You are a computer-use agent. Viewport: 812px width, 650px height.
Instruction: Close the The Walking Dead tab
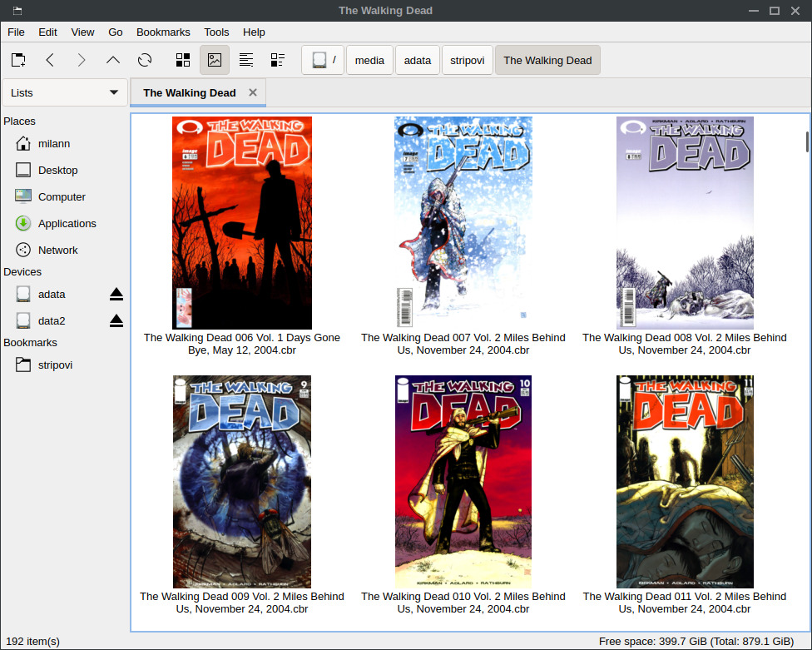coord(253,92)
